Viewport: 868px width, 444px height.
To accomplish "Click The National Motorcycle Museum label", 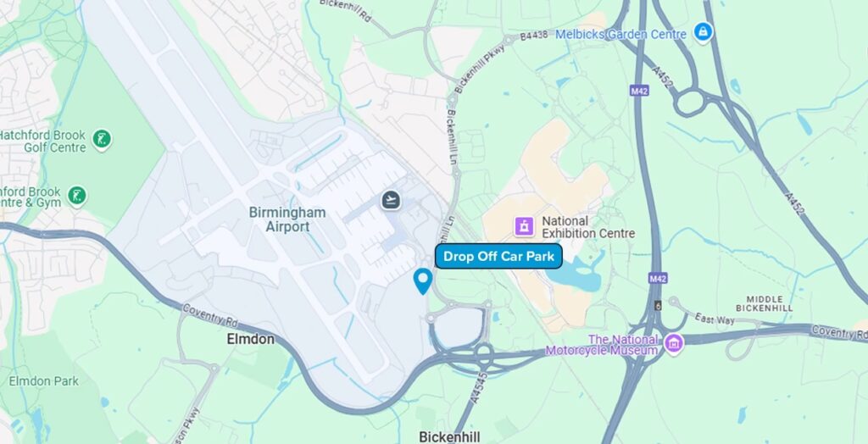I will pos(603,344).
